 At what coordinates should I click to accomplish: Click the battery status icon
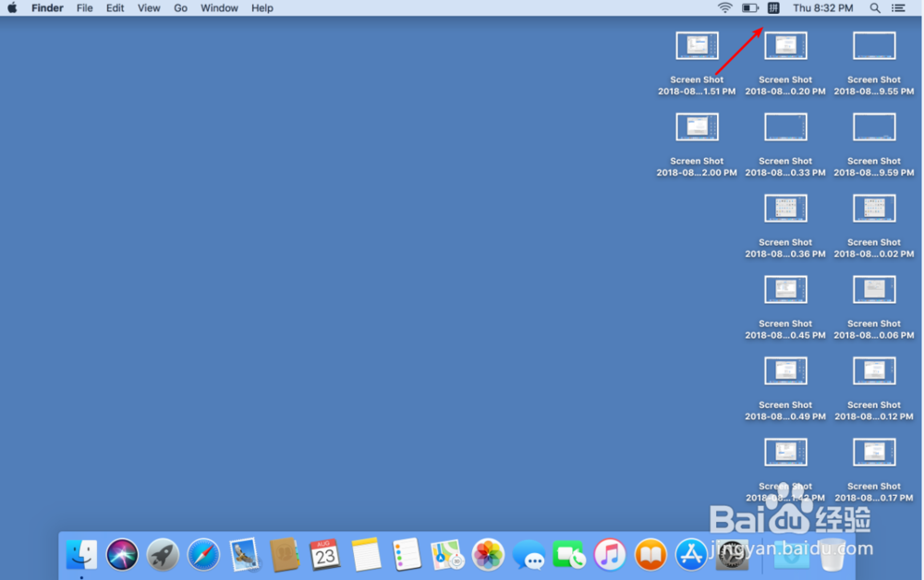tap(750, 7)
